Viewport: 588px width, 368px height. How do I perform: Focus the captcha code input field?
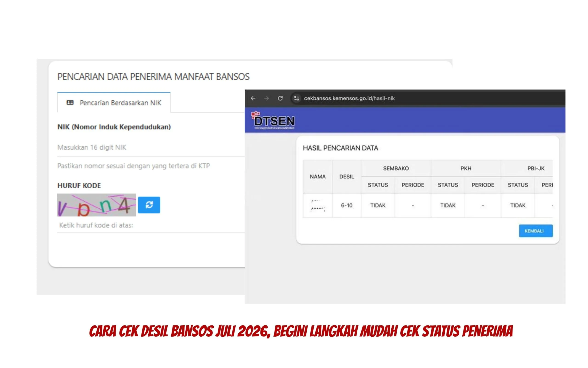pyautogui.click(x=151, y=225)
